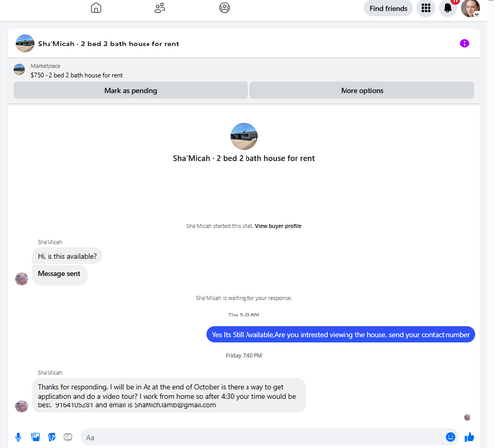Open large centered house profile picture

click(244, 136)
